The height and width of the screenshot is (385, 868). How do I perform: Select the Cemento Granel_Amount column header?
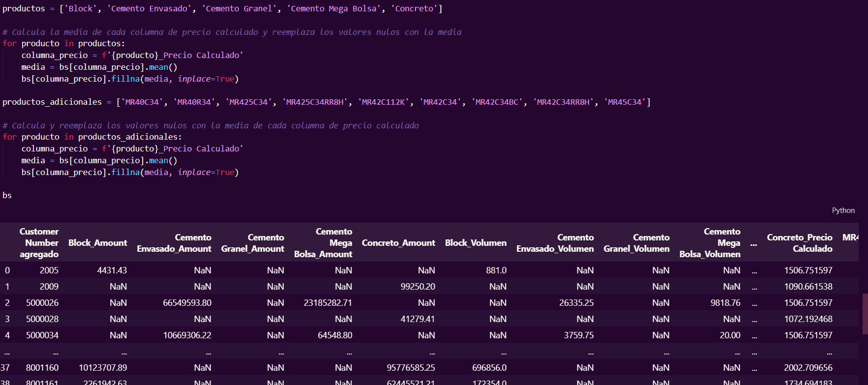click(x=252, y=243)
